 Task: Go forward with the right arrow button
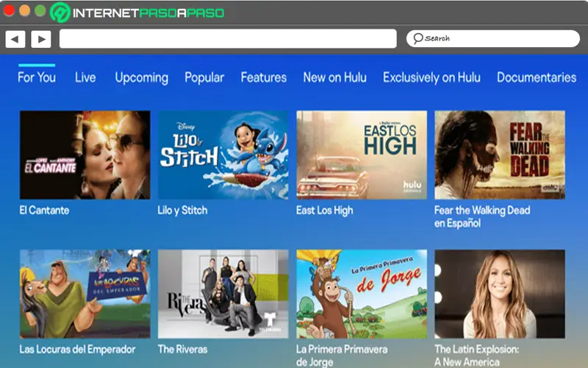(x=41, y=39)
